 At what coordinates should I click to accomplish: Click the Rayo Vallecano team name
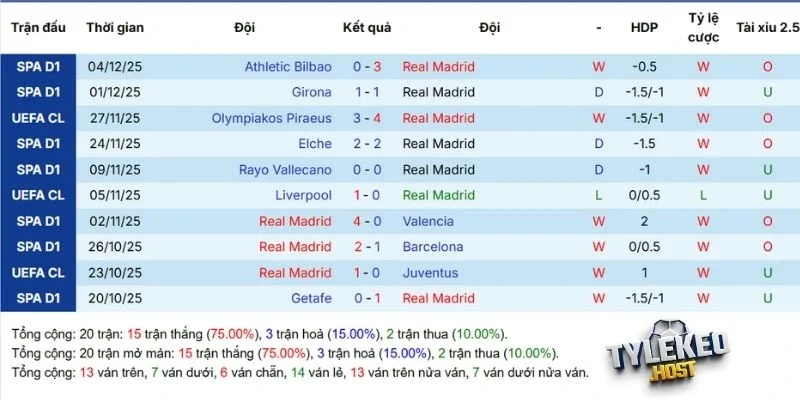pyautogui.click(x=285, y=170)
